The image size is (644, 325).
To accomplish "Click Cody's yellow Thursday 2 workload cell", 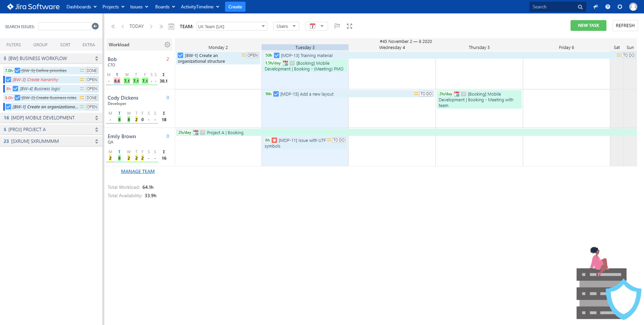I will (x=137, y=119).
